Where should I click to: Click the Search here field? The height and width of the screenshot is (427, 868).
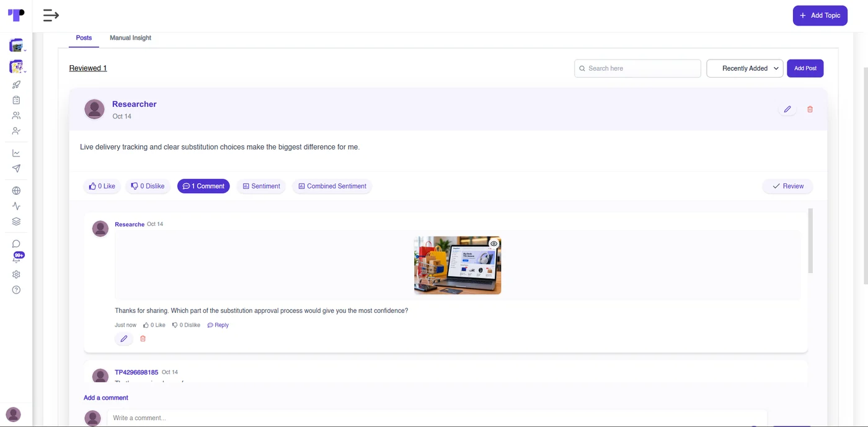637,68
